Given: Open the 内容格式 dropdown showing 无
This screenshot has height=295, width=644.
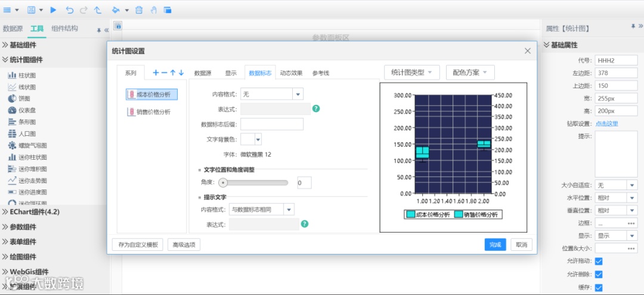Looking at the screenshot, I should (272, 94).
